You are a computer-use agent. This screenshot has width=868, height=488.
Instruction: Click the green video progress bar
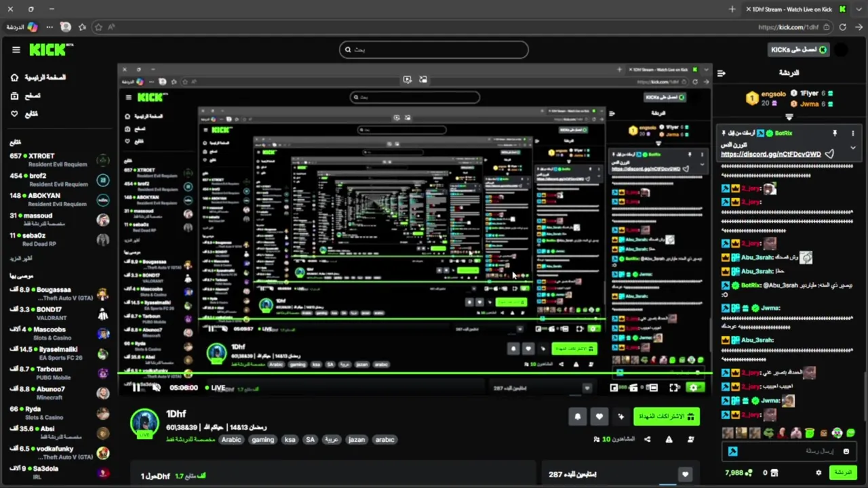tap(415, 373)
